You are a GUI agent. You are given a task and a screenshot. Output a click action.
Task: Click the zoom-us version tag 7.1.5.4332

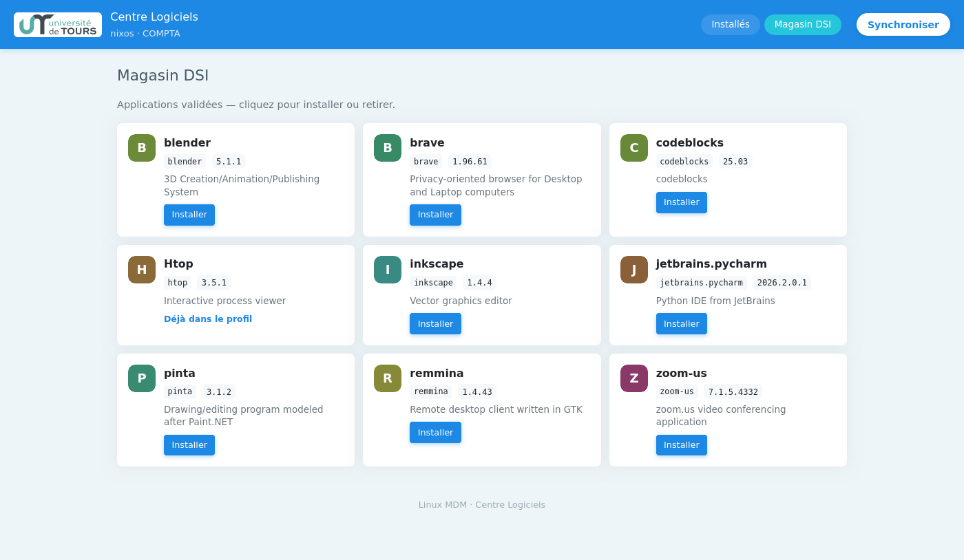pos(733,391)
